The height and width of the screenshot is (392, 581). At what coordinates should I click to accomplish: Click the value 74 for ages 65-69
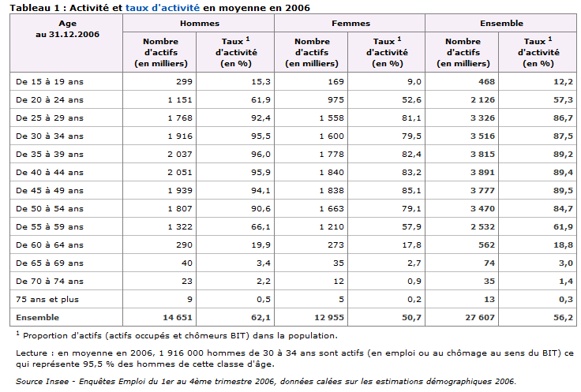(489, 263)
